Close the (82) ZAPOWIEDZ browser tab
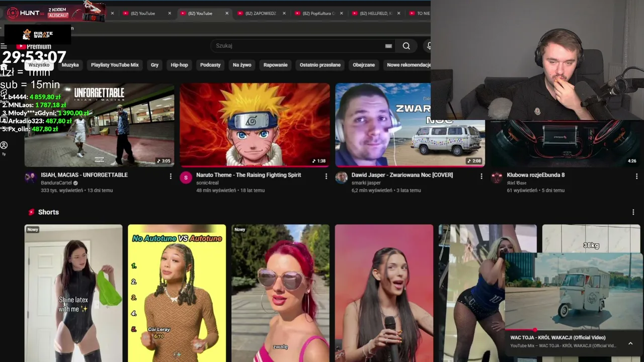The image size is (644, 362). pos(284,13)
